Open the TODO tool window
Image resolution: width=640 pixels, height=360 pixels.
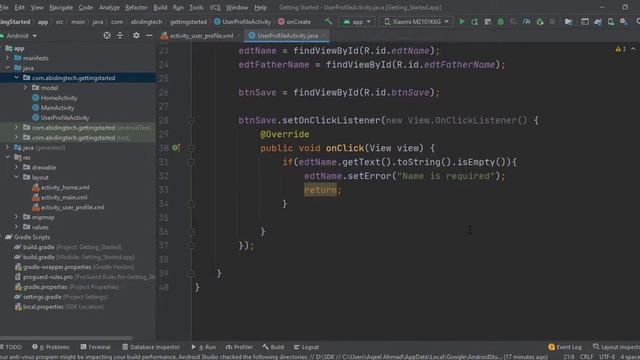tap(11, 347)
